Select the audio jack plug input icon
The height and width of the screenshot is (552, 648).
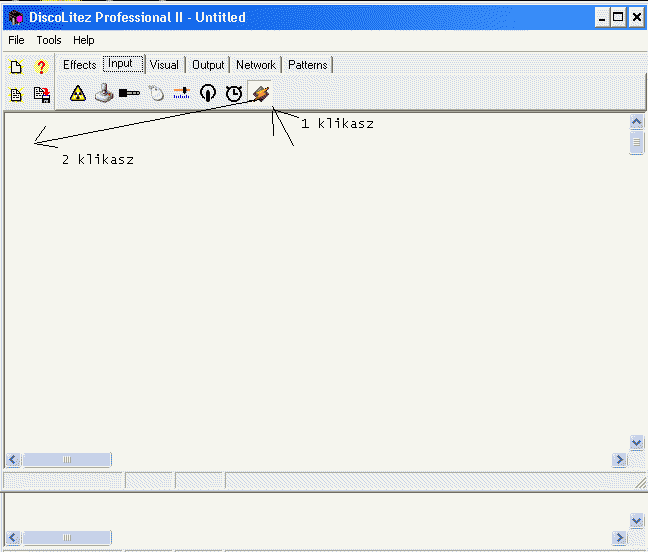[x=129, y=93]
